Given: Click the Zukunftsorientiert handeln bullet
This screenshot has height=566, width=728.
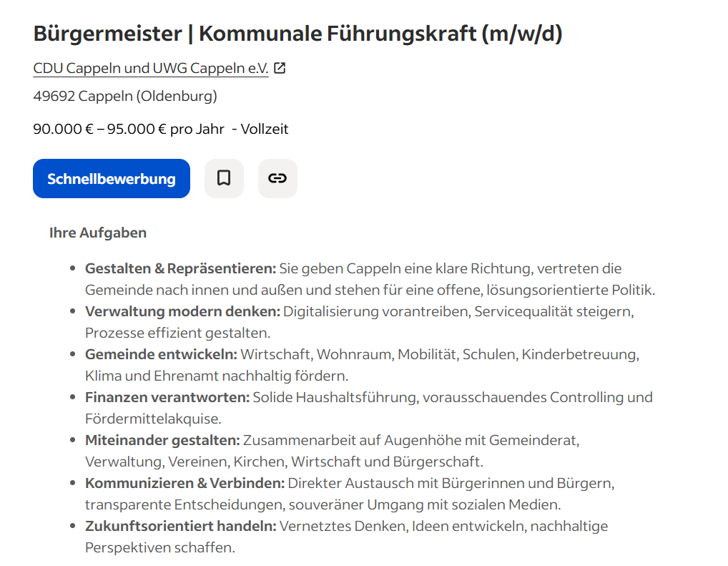Looking at the screenshot, I should pyautogui.click(x=181, y=526).
